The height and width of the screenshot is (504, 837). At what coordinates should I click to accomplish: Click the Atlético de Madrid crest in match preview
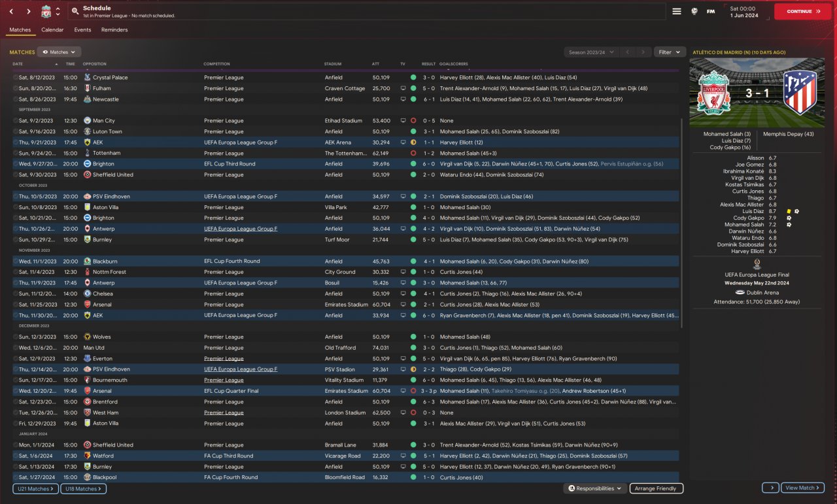[800, 92]
